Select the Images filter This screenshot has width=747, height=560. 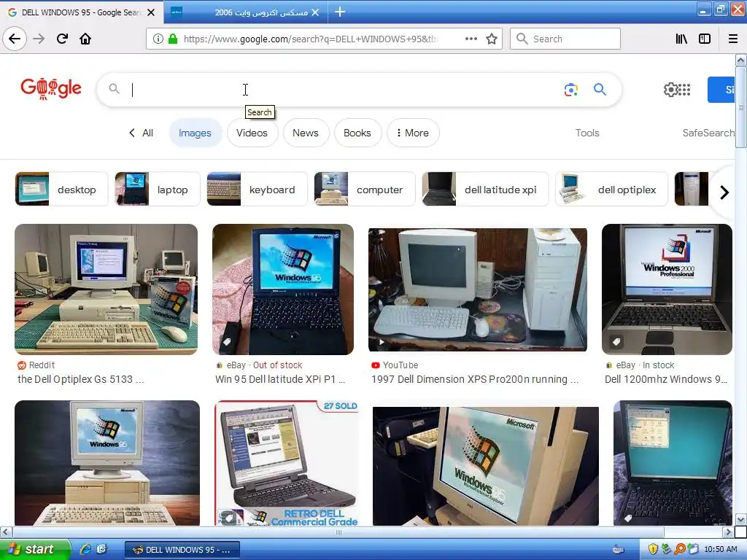pyautogui.click(x=195, y=133)
